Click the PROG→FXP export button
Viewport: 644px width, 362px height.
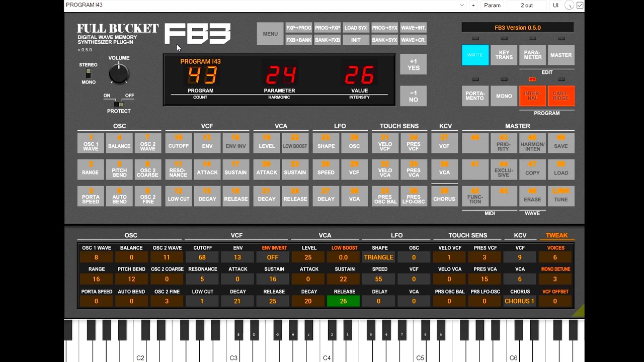(328, 28)
